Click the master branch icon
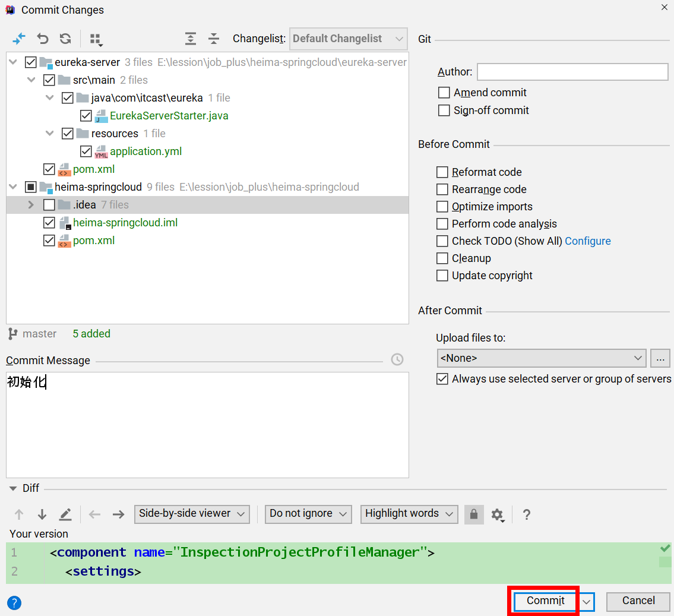674x616 pixels. pyautogui.click(x=13, y=334)
